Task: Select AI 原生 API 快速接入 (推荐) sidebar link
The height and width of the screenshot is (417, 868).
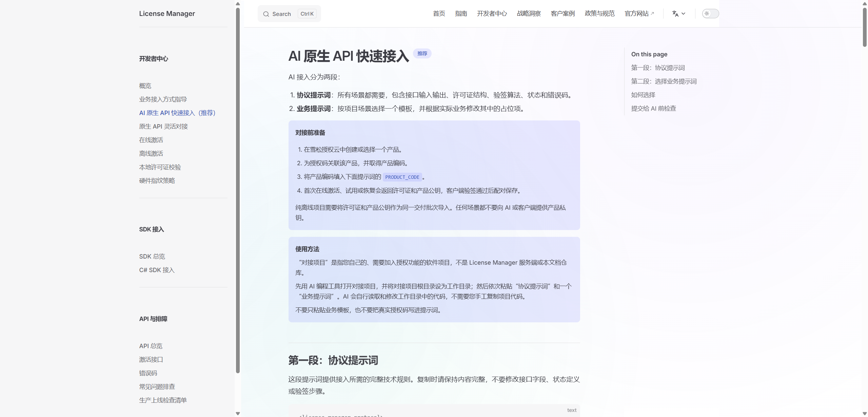Action: point(177,113)
